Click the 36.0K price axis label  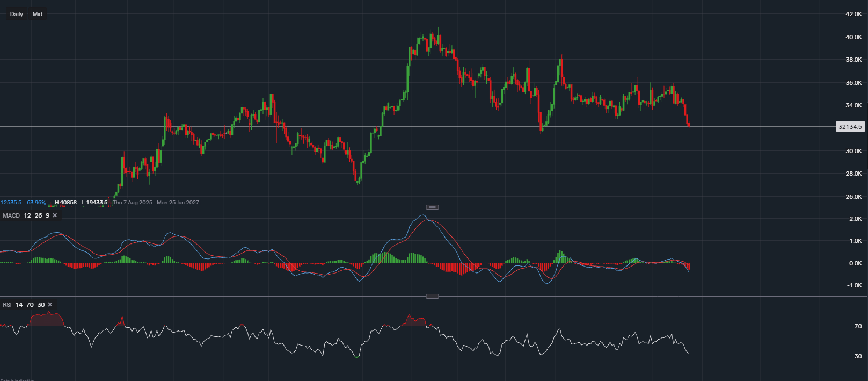pyautogui.click(x=854, y=83)
